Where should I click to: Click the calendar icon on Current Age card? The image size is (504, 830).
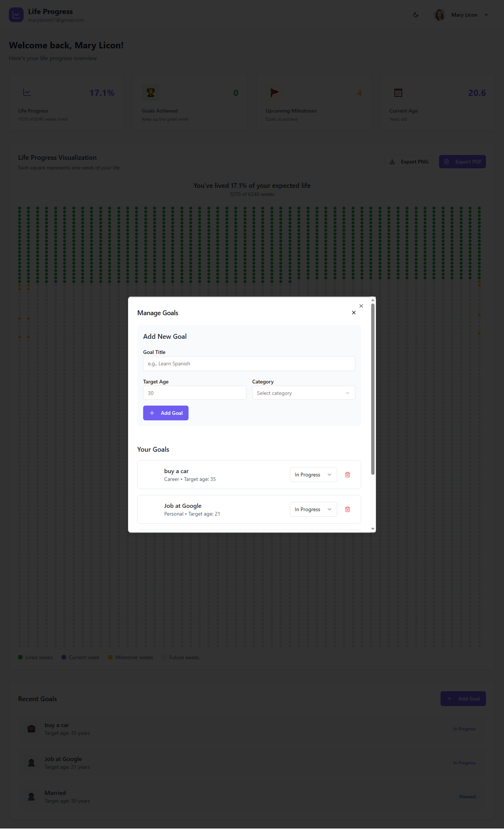pyautogui.click(x=398, y=92)
